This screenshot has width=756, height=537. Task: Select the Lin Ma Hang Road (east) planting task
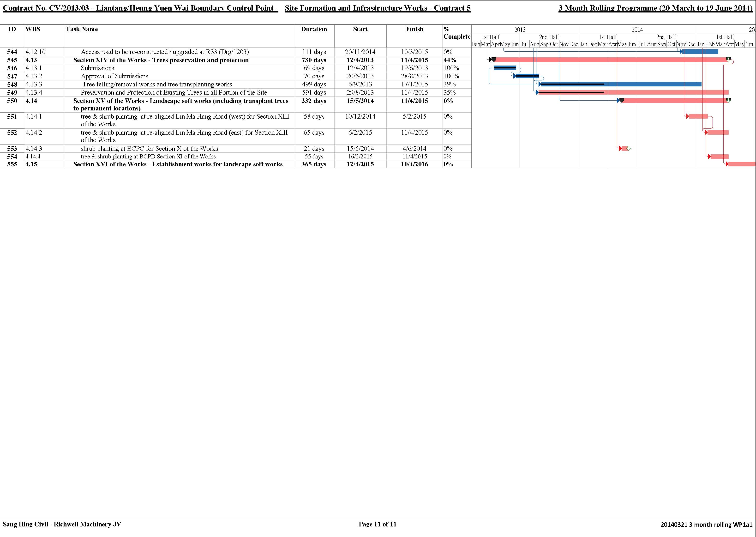[x=184, y=136]
